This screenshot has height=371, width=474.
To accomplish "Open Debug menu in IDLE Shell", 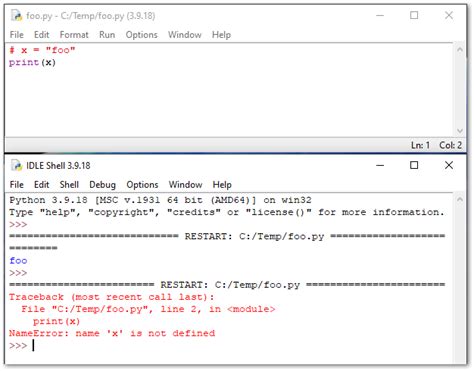I will pos(102,185).
